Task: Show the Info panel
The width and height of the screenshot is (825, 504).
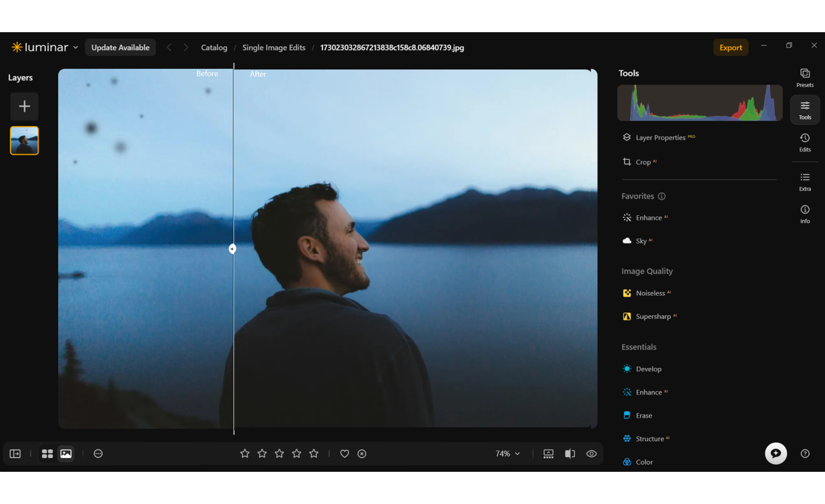Action: [x=805, y=214]
